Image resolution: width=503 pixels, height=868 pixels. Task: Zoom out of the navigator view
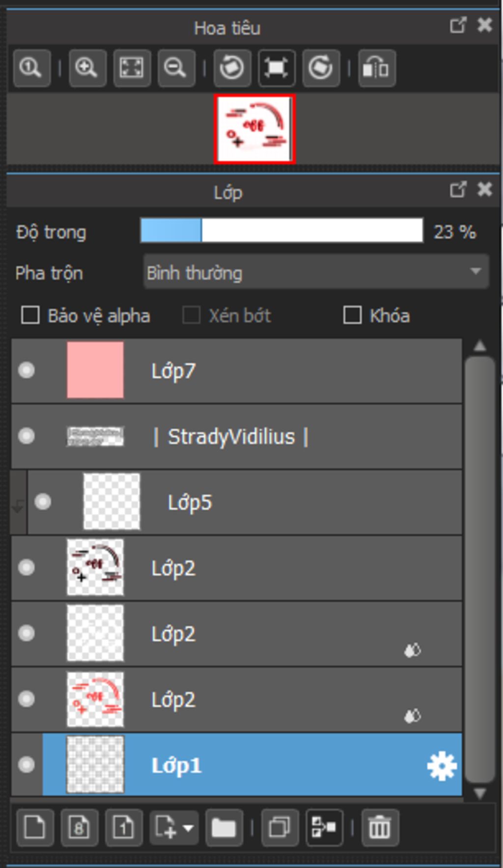176,68
